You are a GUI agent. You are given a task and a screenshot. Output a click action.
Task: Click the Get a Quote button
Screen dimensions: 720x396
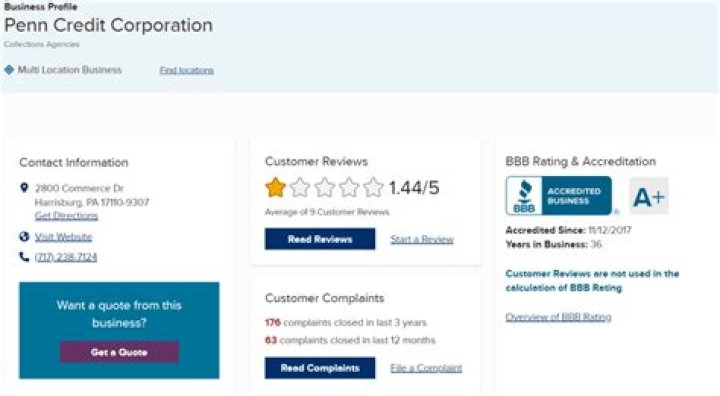point(119,352)
